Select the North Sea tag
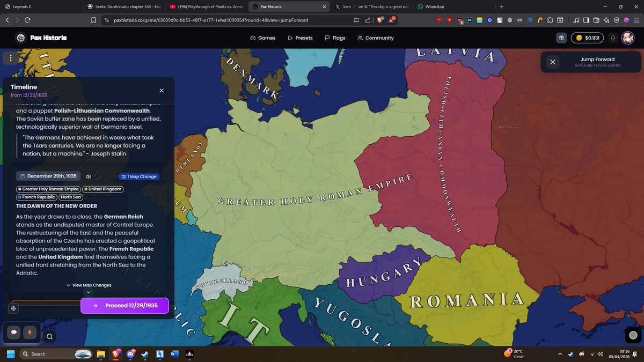Image resolution: width=644 pixels, height=362 pixels. click(70, 197)
